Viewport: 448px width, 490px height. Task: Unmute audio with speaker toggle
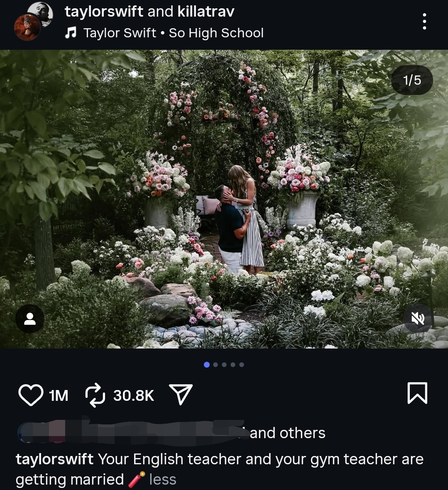[x=418, y=319]
